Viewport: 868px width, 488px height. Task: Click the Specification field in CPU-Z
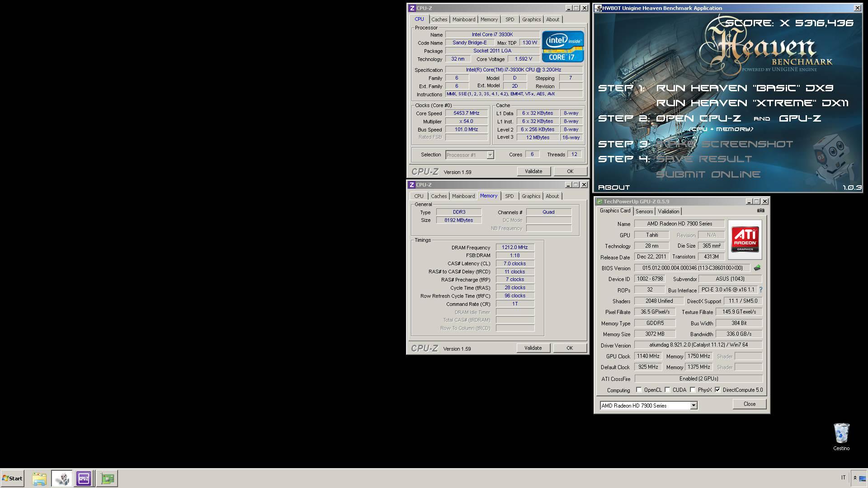click(x=514, y=70)
